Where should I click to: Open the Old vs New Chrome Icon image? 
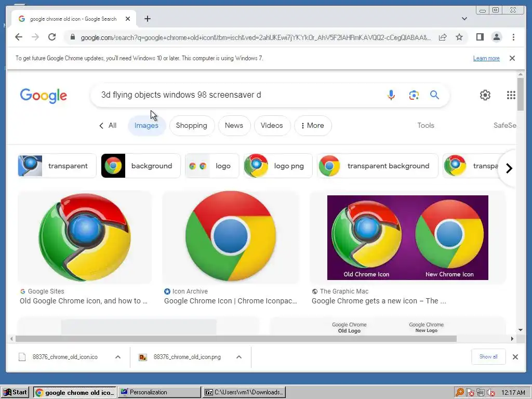click(x=407, y=237)
